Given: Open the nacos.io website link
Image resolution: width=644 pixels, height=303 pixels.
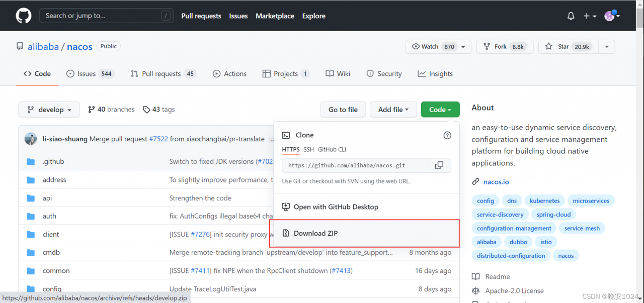Looking at the screenshot, I should point(496,182).
